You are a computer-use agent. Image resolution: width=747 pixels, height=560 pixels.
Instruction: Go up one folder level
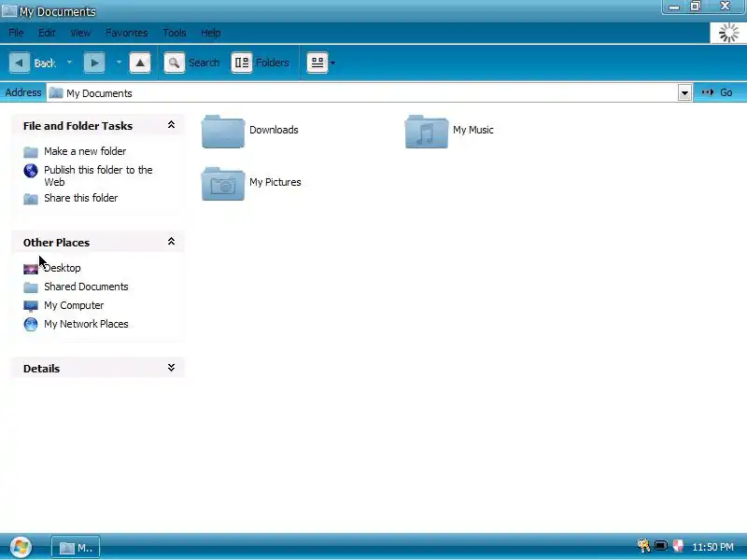(140, 63)
